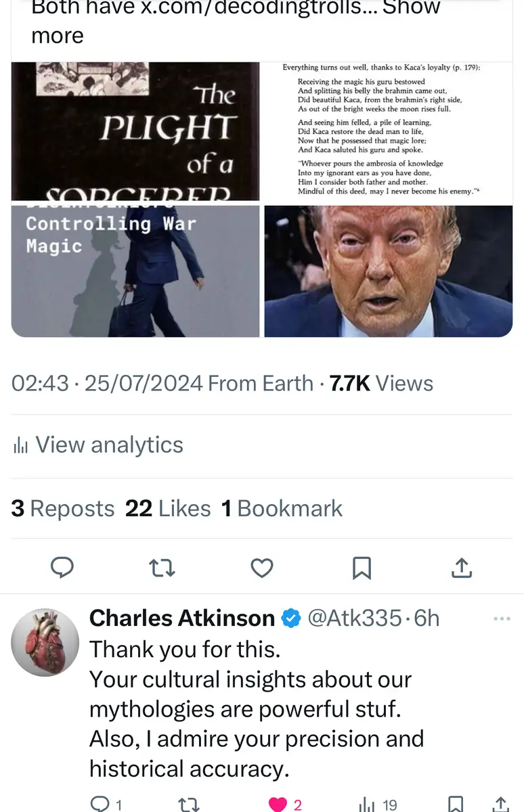Open the man's face photo

(388, 271)
